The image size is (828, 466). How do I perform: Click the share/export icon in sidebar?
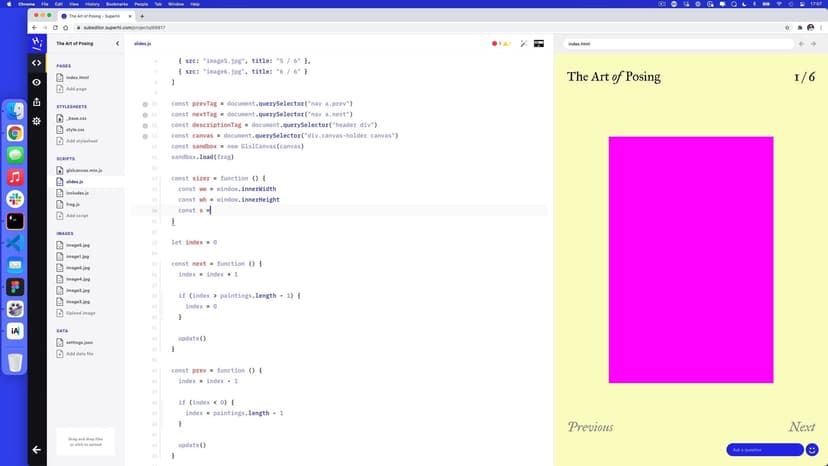[x=37, y=101]
